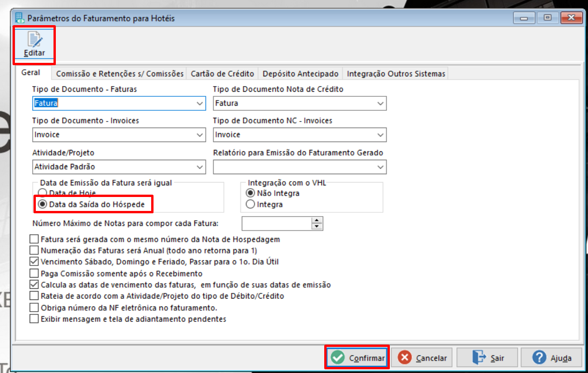Open Comissão e Retenções s/ Comissões tab

pyautogui.click(x=120, y=74)
